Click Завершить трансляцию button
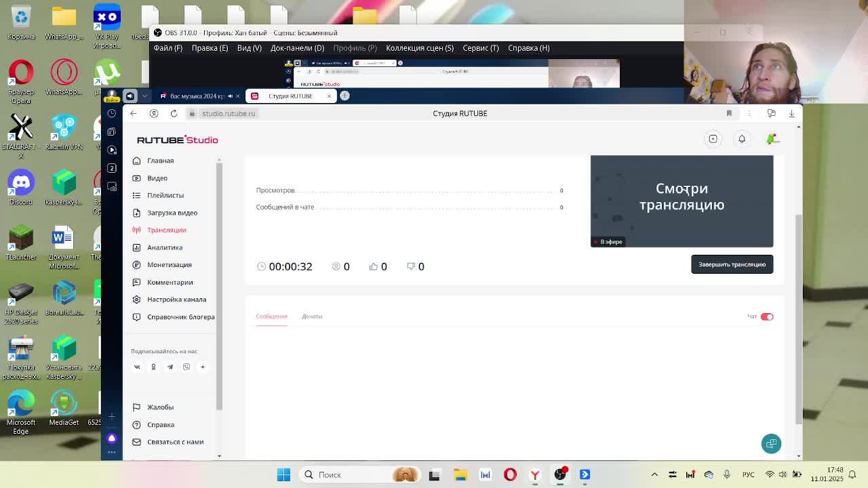 732,264
